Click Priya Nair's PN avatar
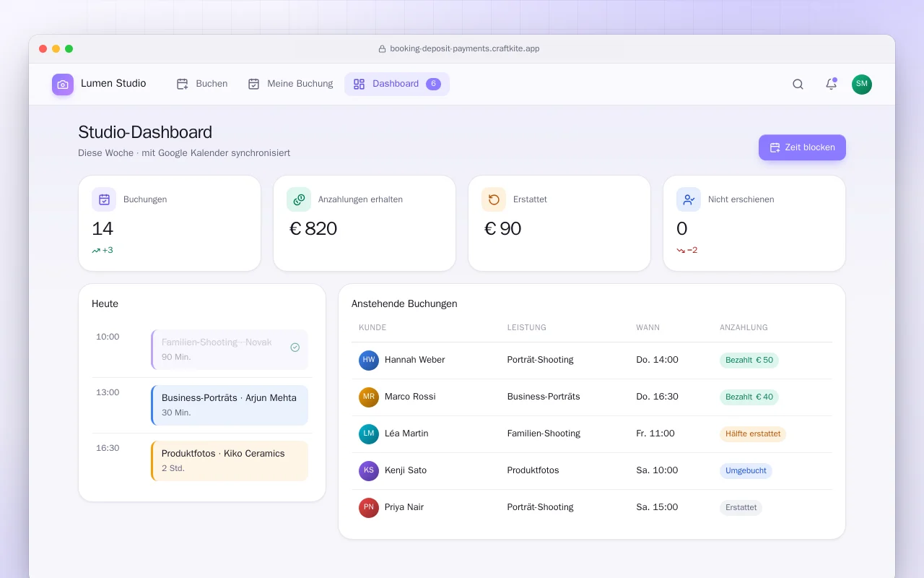Viewport: 924px width, 578px height. click(369, 507)
